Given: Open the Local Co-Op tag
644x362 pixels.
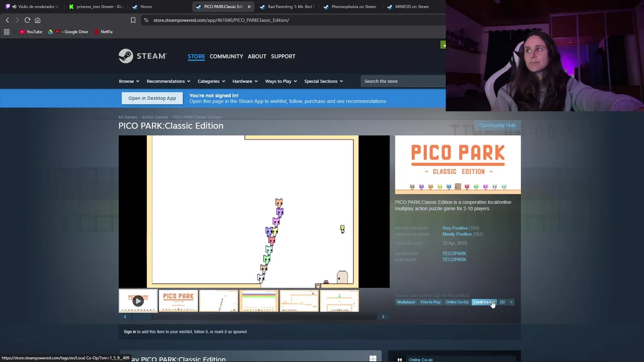Looking at the screenshot, I should pyautogui.click(x=484, y=302).
